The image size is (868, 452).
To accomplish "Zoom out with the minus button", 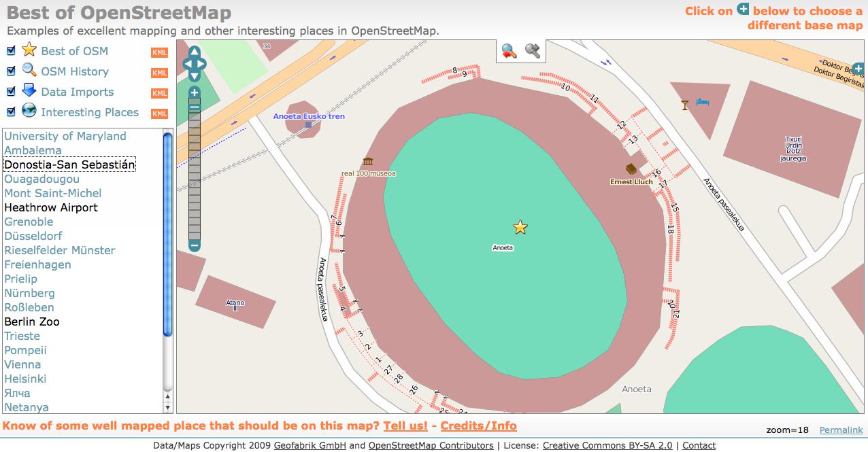I will [x=194, y=245].
